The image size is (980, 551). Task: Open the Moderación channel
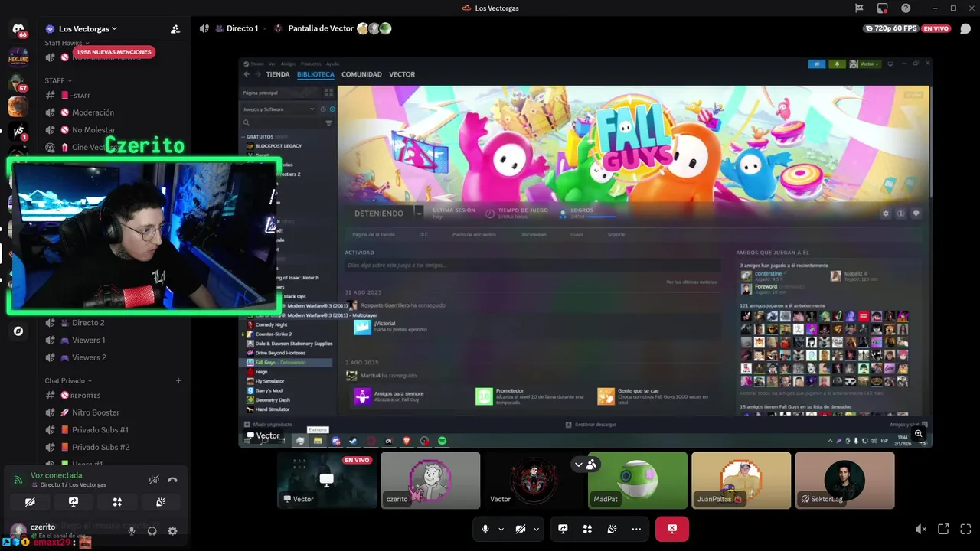coord(93,112)
